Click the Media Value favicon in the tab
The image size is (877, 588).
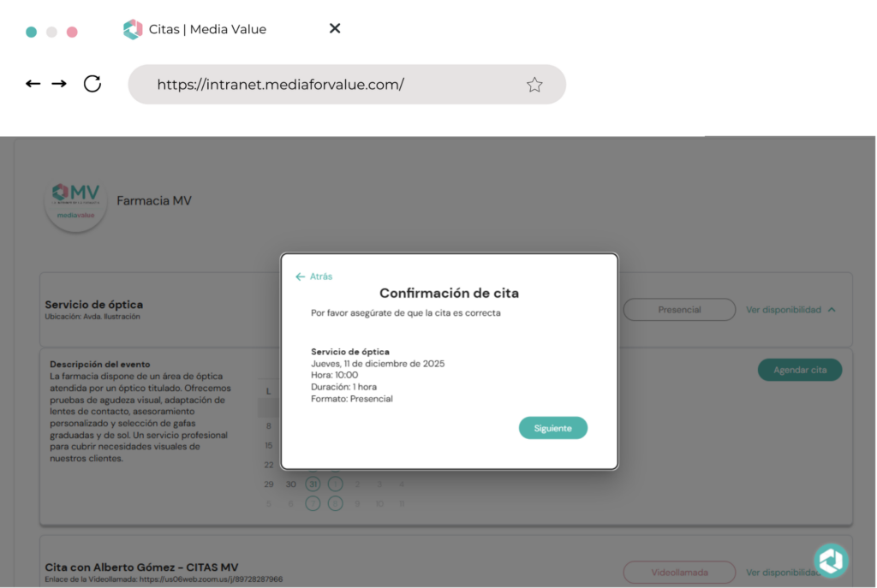click(x=133, y=30)
